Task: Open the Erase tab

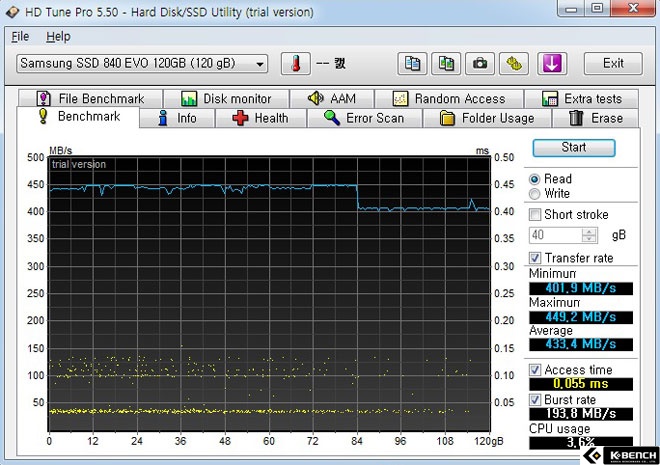Action: pos(596,118)
